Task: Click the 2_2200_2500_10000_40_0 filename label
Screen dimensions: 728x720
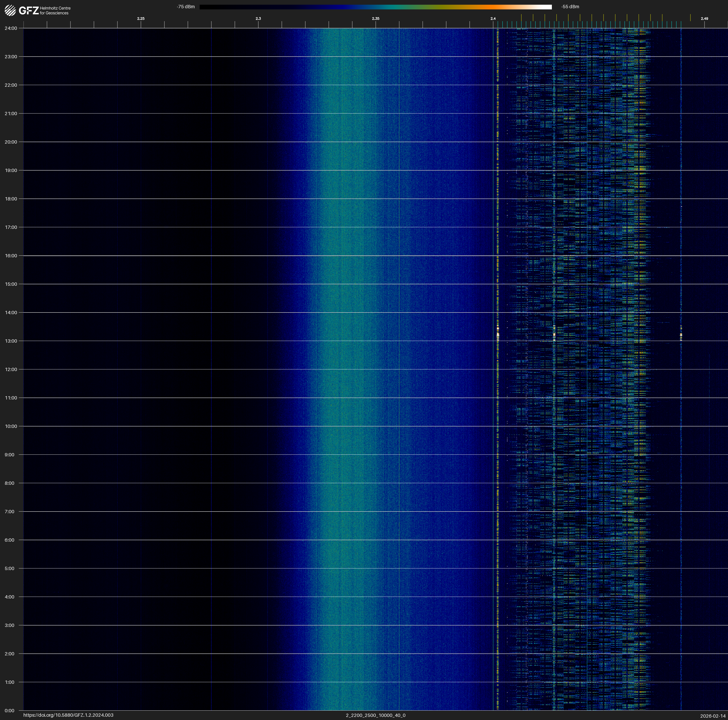Action: point(376,715)
